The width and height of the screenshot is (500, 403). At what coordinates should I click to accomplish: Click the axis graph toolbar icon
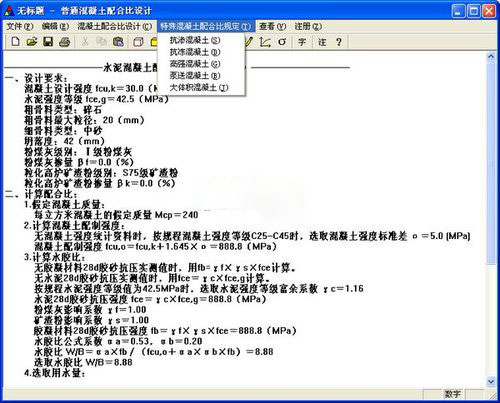[265, 42]
